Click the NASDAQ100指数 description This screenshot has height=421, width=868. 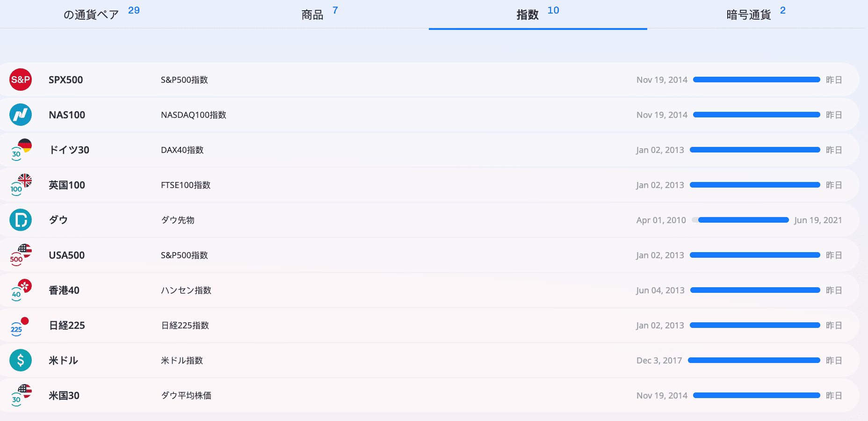point(194,115)
